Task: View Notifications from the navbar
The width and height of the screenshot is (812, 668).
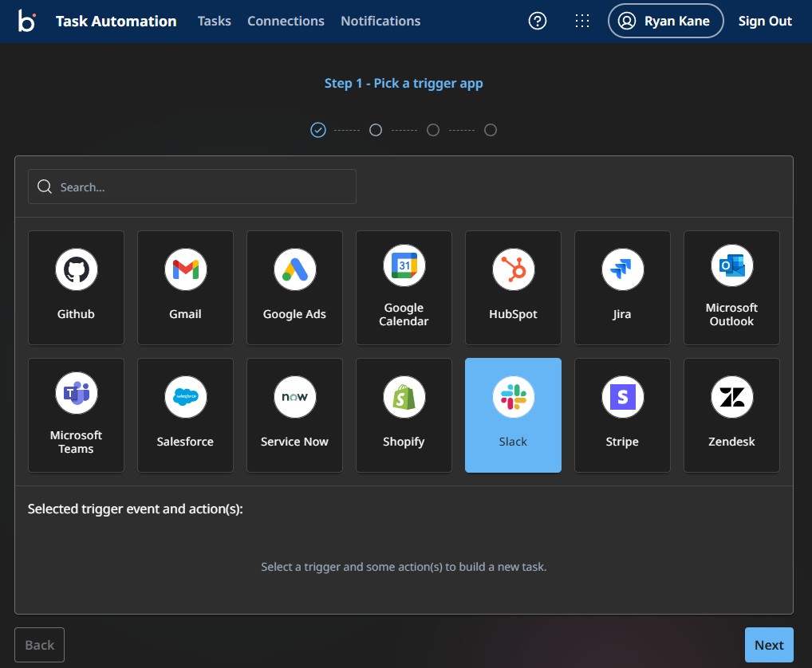Action: coord(380,21)
